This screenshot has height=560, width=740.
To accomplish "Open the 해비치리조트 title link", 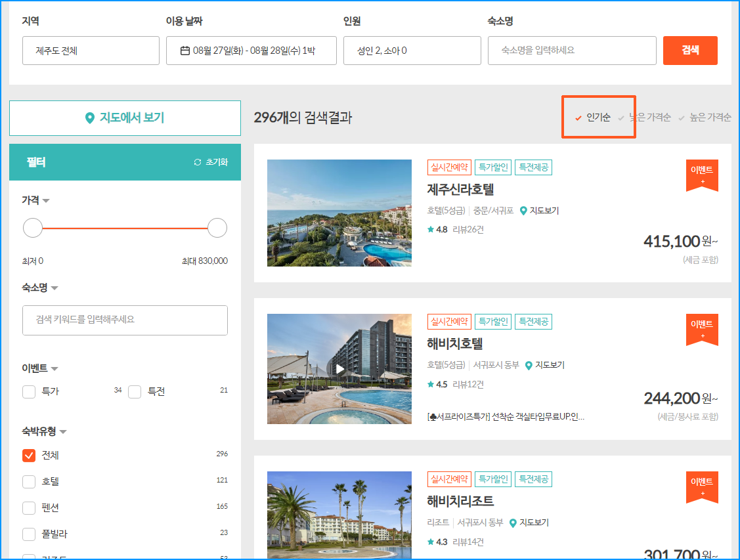I will pyautogui.click(x=460, y=501).
